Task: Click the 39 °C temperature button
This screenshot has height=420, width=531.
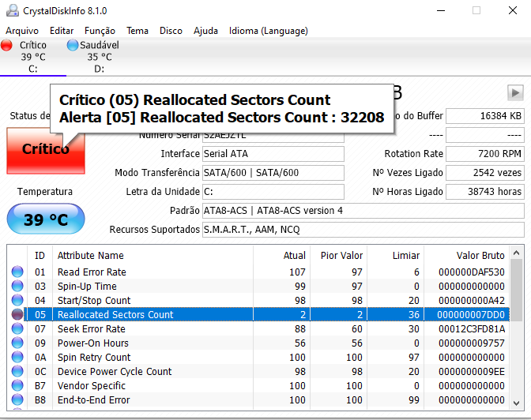Action: point(46,219)
